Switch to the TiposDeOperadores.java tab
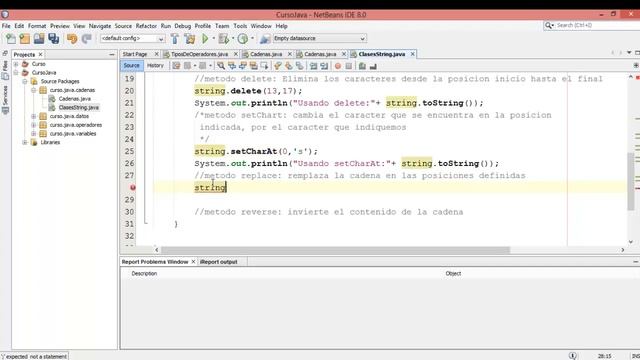The width and height of the screenshot is (640, 360). click(199, 54)
